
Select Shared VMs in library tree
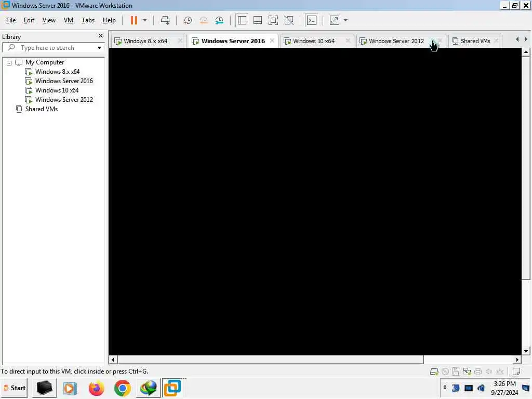coord(42,109)
